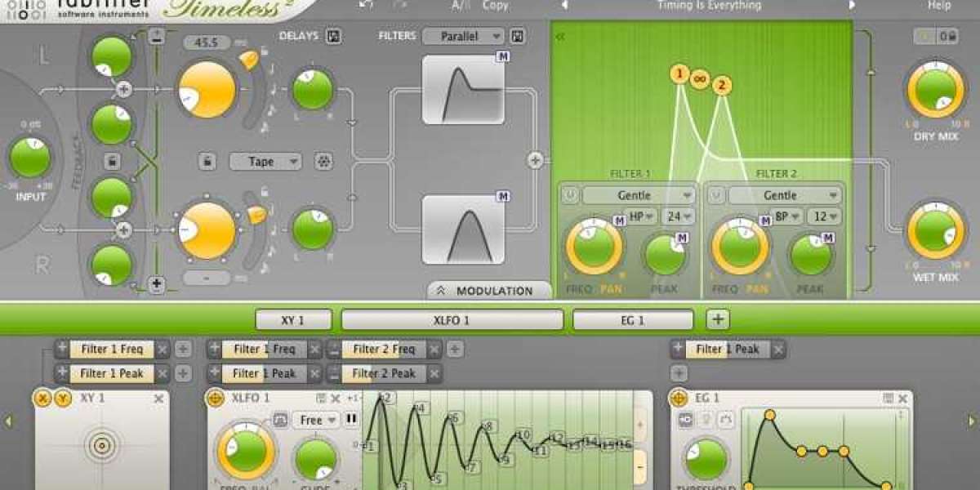Screen dimensions: 980x490
Task: Go to previous preset with left arrow
Action: [563, 5]
